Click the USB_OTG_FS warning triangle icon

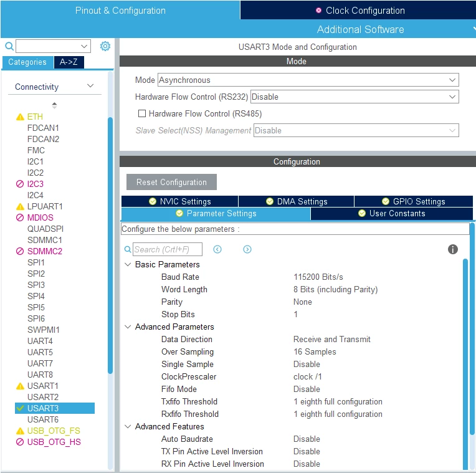pos(20,431)
